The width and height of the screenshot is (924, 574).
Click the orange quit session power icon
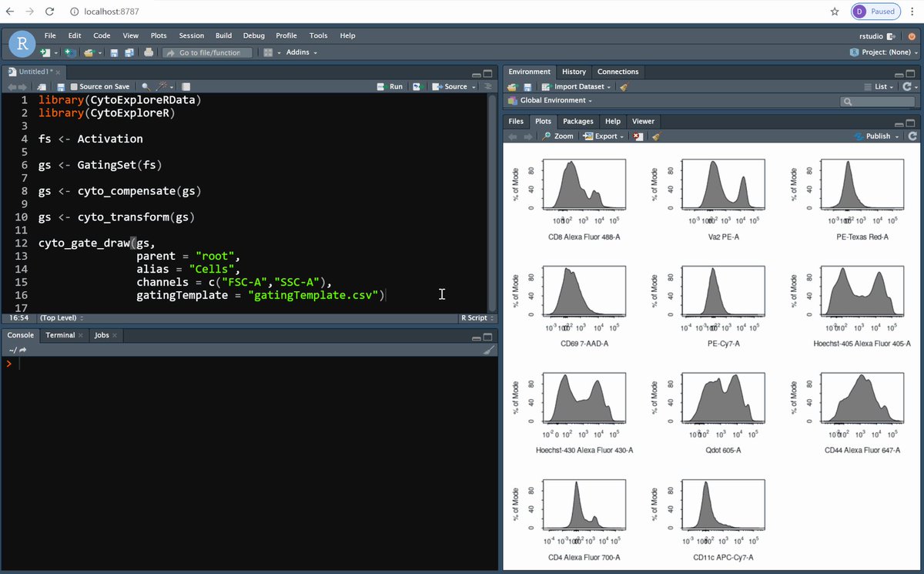912,35
